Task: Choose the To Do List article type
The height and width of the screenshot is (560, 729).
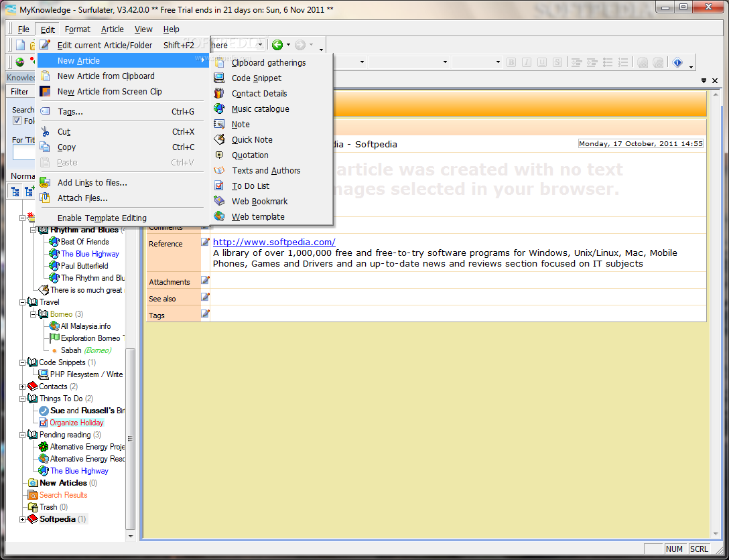Action: tap(251, 186)
